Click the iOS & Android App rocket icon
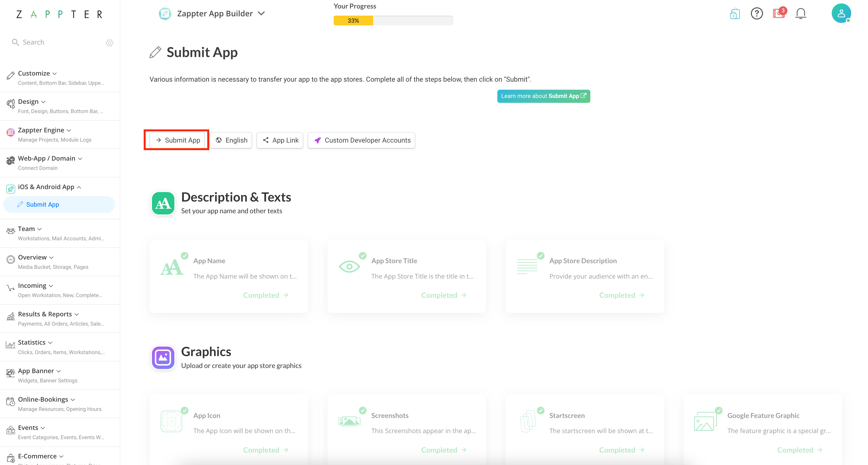The height and width of the screenshot is (465, 868). point(10,189)
